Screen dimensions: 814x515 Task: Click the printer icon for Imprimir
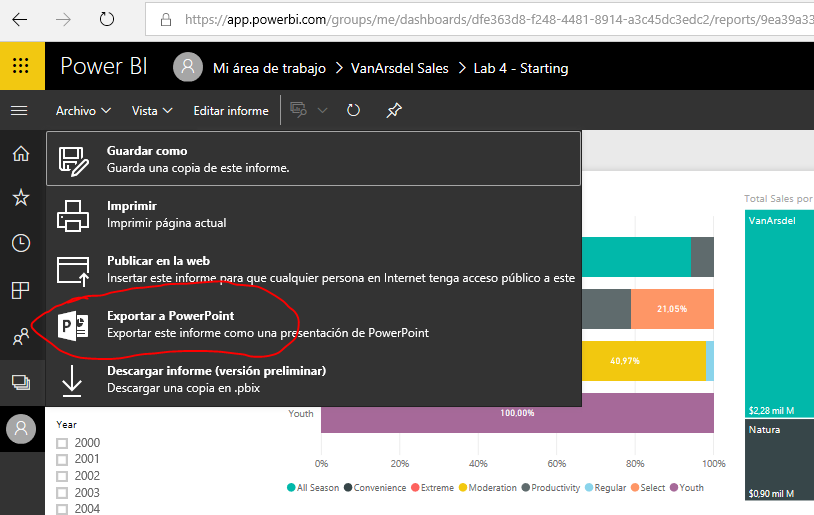73,215
